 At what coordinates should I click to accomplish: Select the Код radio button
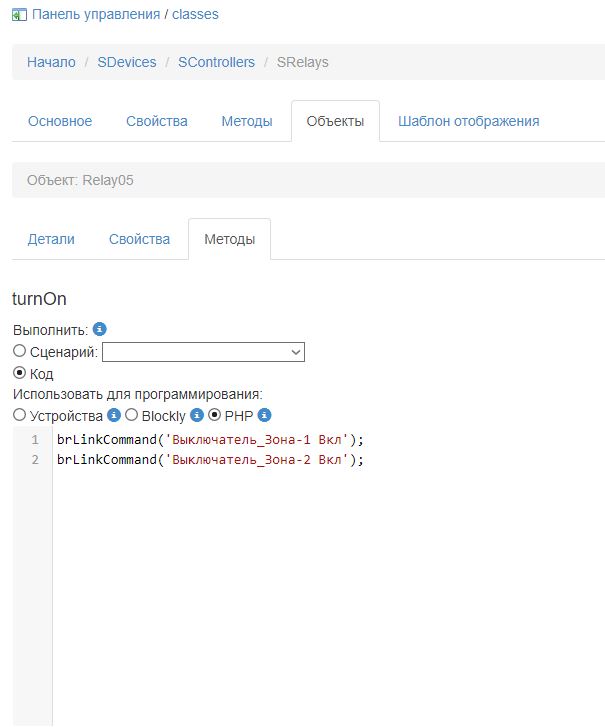[x=19, y=372]
